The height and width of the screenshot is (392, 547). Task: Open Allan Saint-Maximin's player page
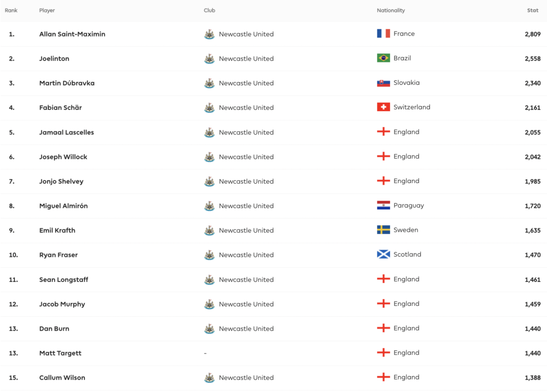point(72,34)
